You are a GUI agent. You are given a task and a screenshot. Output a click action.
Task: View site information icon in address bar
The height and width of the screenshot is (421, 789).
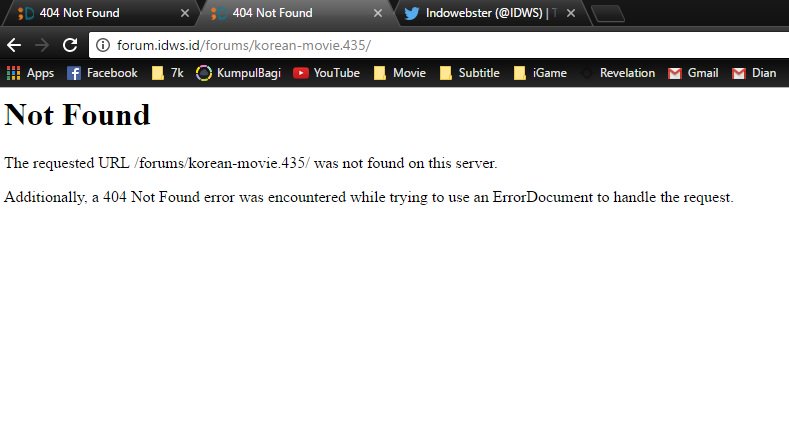point(103,45)
